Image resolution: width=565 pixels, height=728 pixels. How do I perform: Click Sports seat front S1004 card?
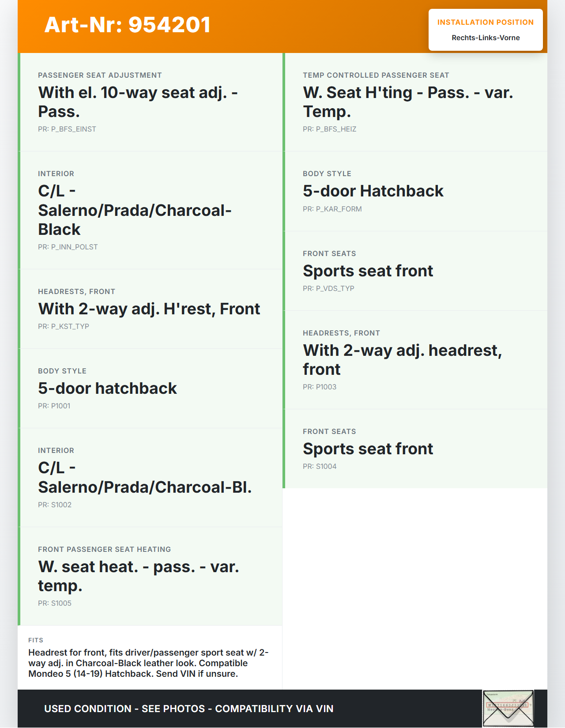[415, 449]
